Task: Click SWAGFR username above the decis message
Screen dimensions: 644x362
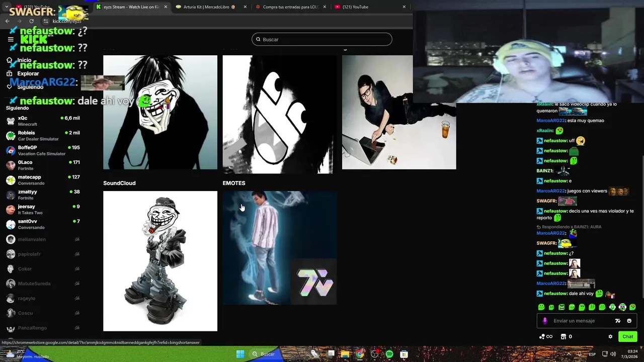Action: [546, 201]
